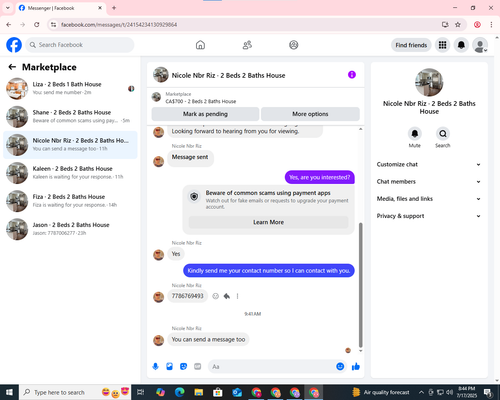Screen dimensions: 500x400
Task: Click the browser address bar URL
Action: [119, 25]
